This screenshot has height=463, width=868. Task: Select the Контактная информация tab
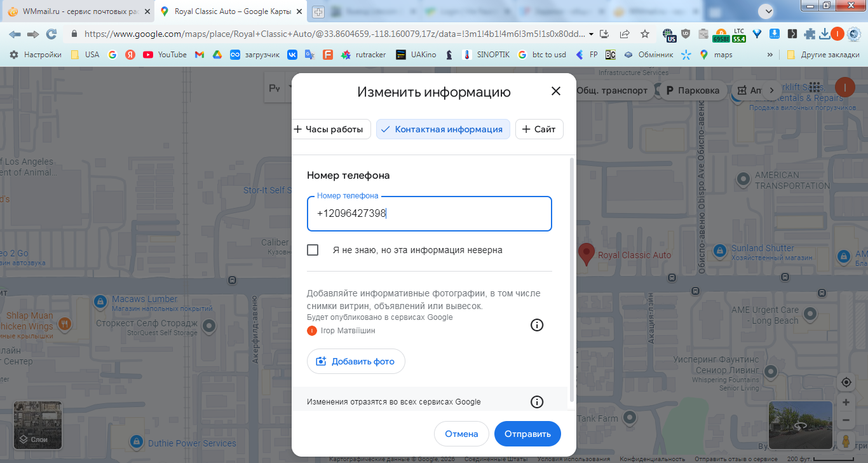[x=443, y=129]
